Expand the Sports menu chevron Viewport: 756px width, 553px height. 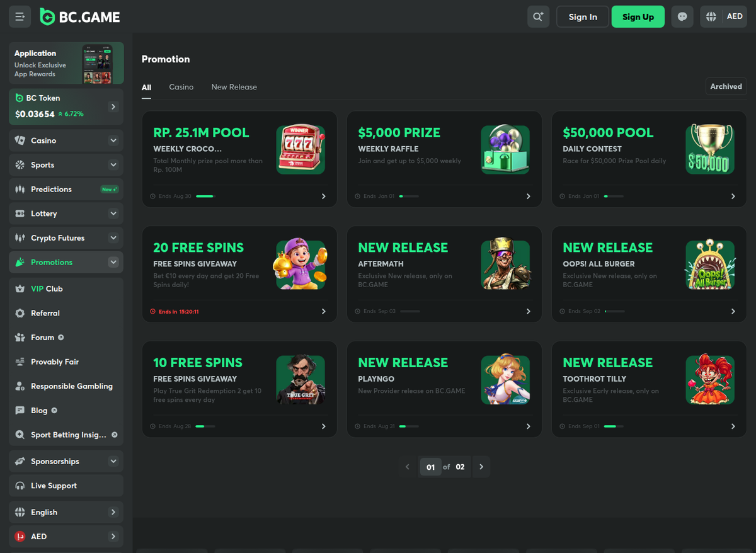(113, 165)
